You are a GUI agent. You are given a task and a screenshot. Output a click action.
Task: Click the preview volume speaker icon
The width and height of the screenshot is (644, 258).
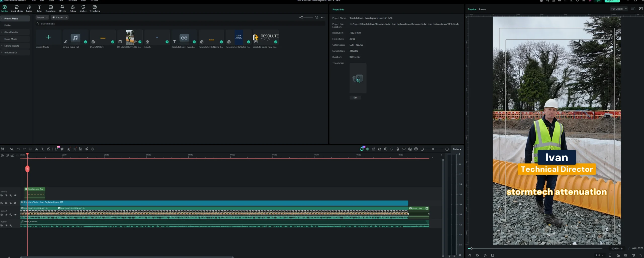point(633,255)
